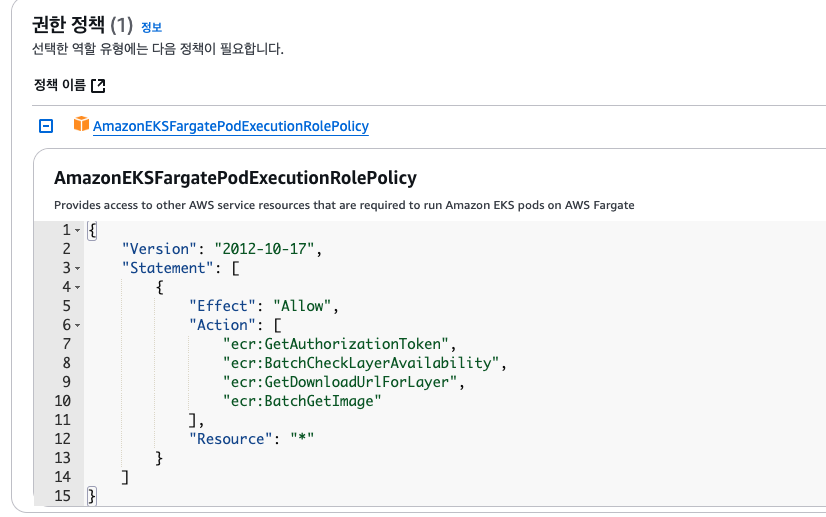The width and height of the screenshot is (826, 517).
Task: Click line number 15 in gutter
Action: pyautogui.click(x=62, y=496)
